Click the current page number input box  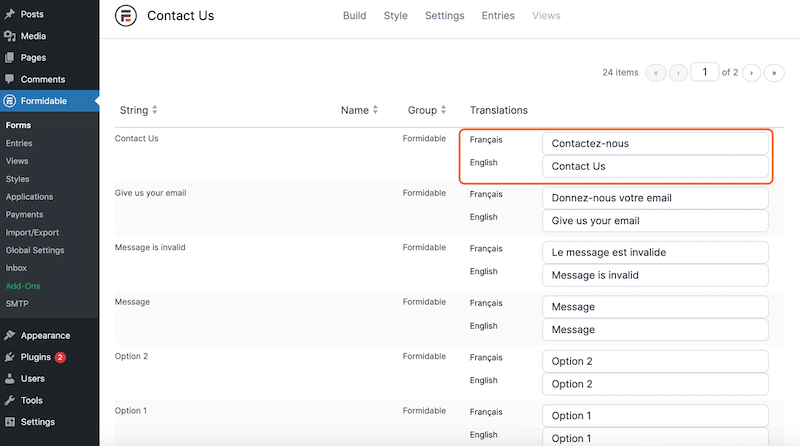pos(705,72)
